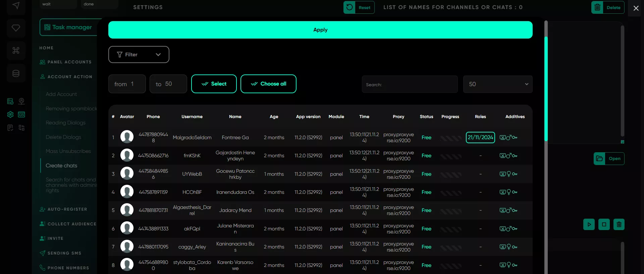Expand the Filter dropdown
The height and width of the screenshot is (274, 644).
[x=139, y=54]
